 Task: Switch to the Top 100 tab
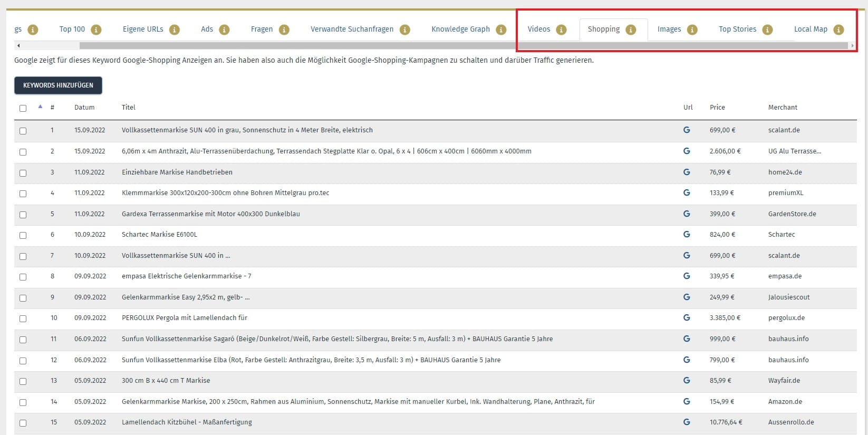(x=72, y=29)
